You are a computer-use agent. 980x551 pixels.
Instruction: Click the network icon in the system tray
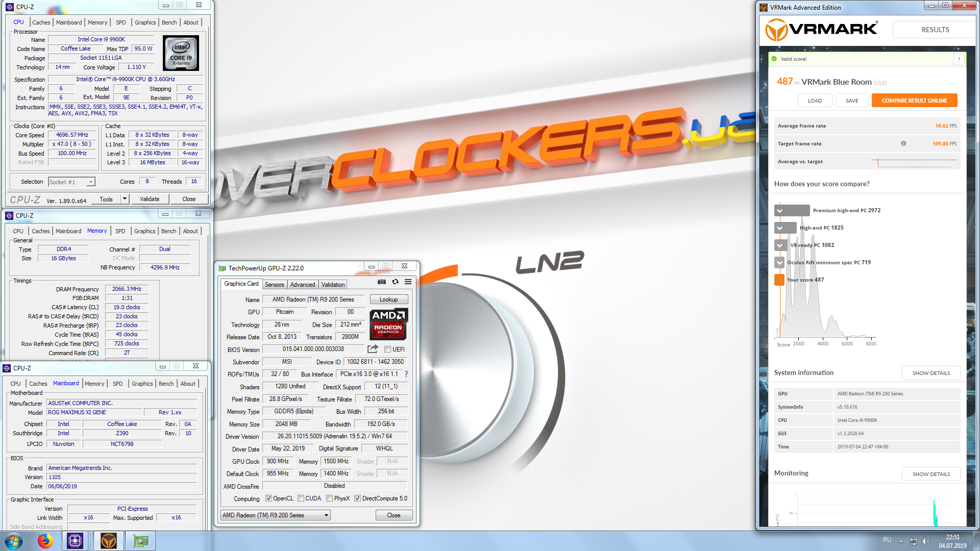[913, 541]
